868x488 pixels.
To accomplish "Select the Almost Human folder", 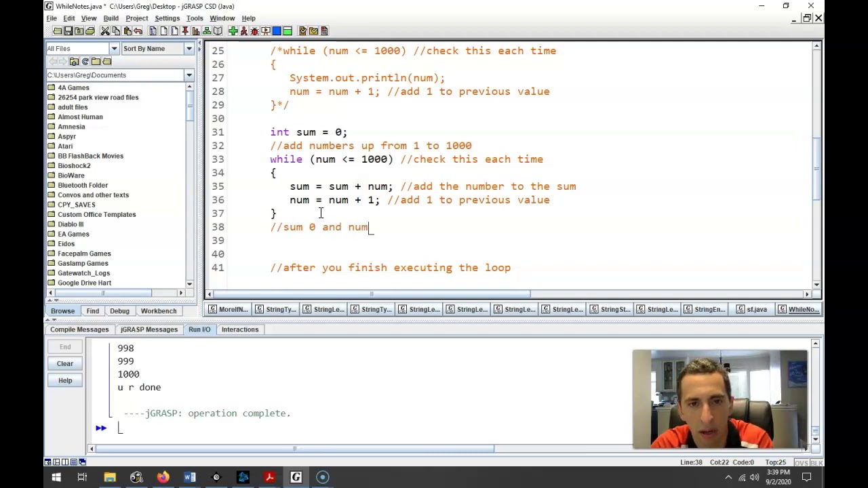I will pos(80,117).
